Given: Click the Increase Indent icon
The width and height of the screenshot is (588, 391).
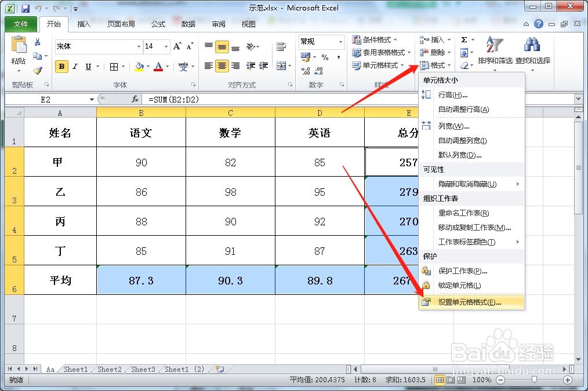Looking at the screenshot, I should [263, 66].
